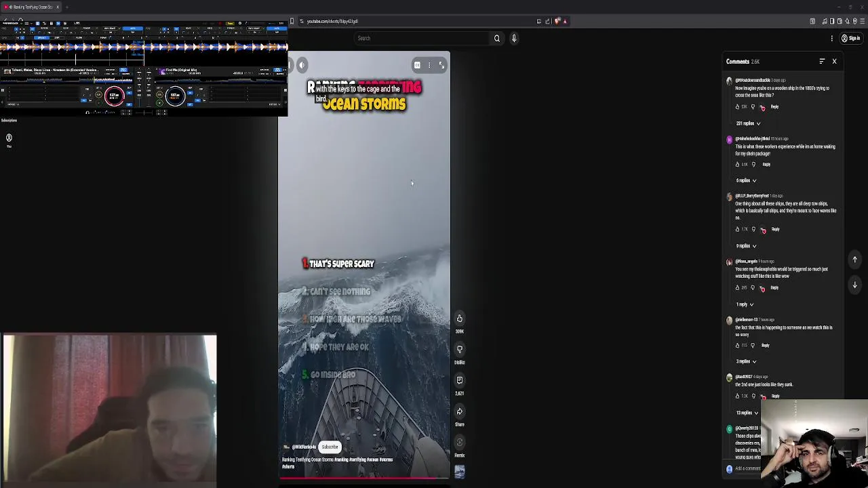
Task: Expand the 231 replies thread
Action: click(x=748, y=123)
